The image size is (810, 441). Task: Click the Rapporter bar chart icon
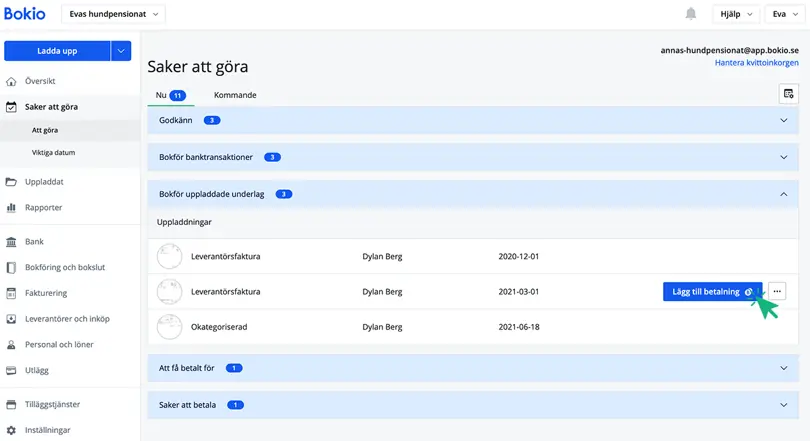[x=11, y=208]
